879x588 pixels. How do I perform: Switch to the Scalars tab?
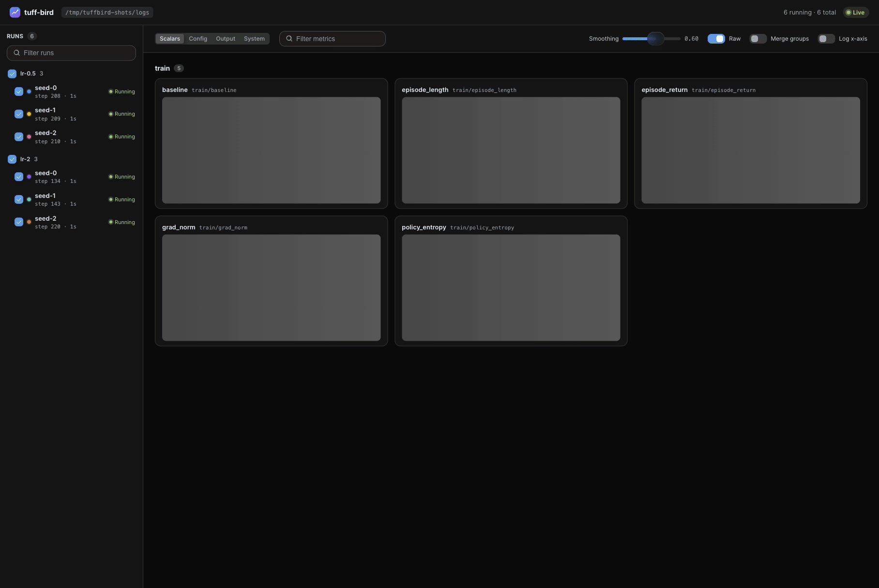point(170,39)
